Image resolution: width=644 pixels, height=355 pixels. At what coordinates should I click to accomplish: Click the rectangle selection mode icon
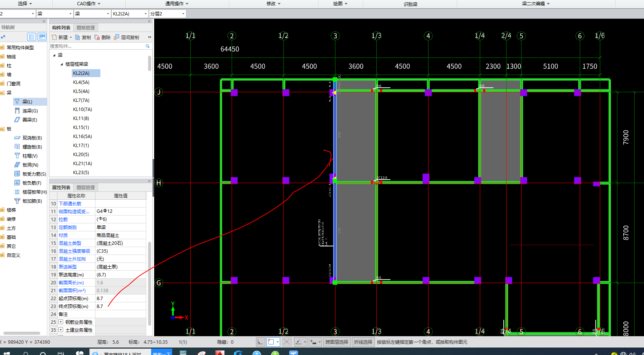(x=271, y=342)
